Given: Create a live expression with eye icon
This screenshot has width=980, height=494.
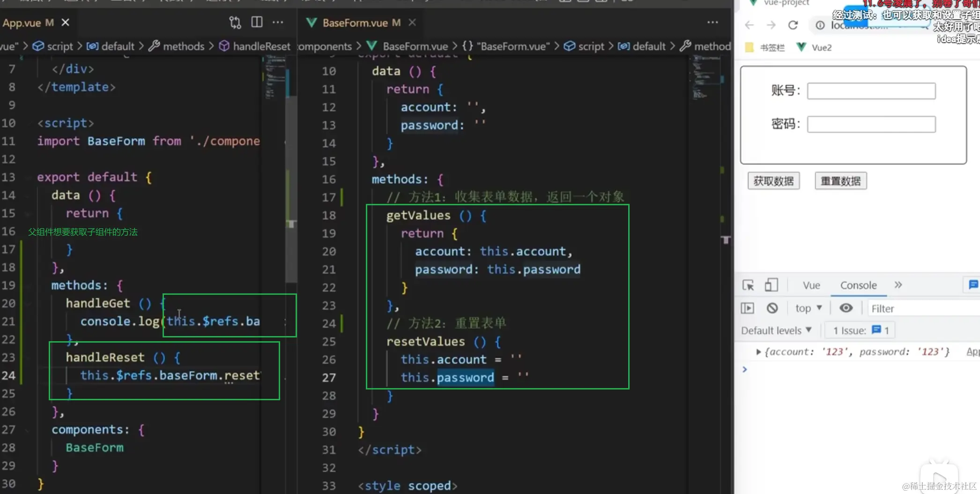Looking at the screenshot, I should [846, 308].
